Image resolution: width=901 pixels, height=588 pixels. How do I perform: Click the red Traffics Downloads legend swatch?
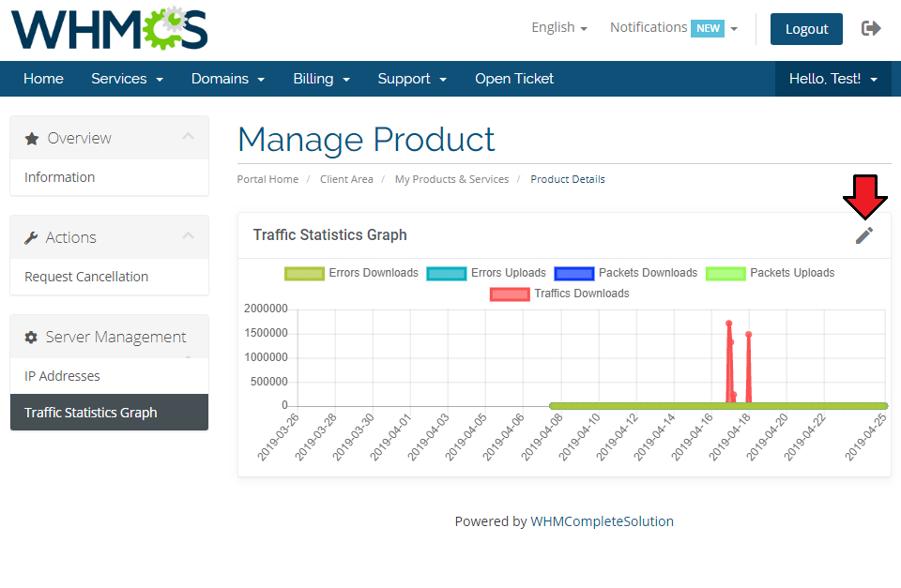click(510, 294)
